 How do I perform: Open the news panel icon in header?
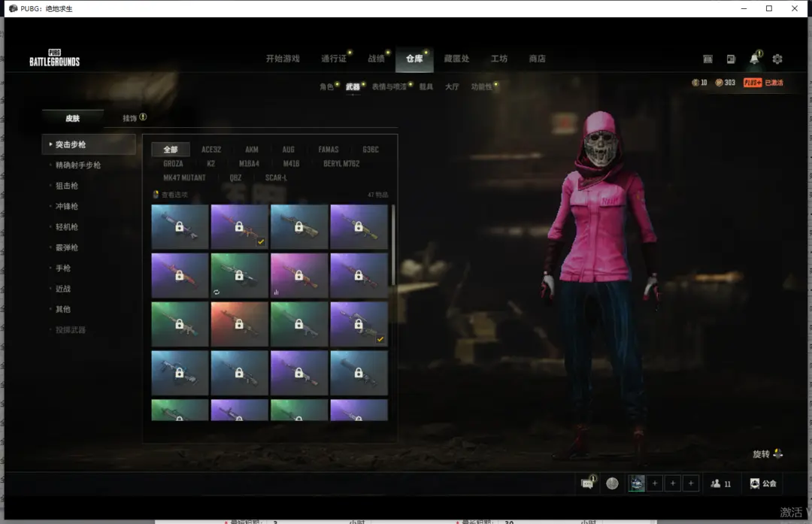tap(731, 59)
